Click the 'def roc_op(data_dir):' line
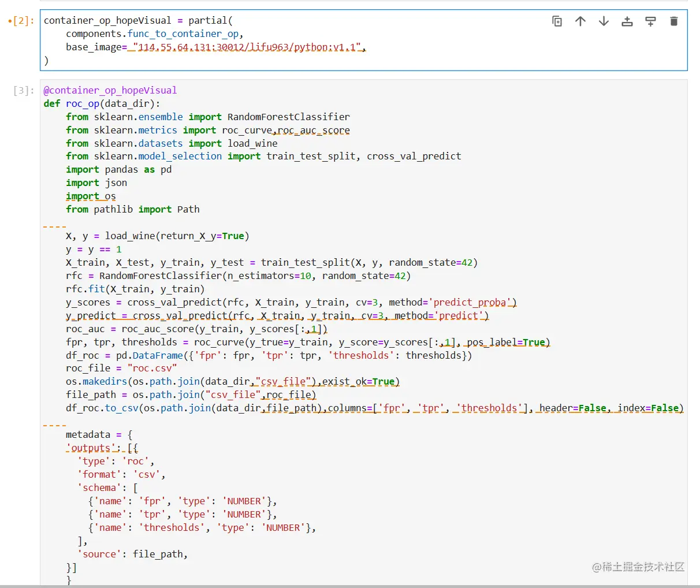Image resolution: width=700 pixels, height=588 pixels. pos(102,103)
